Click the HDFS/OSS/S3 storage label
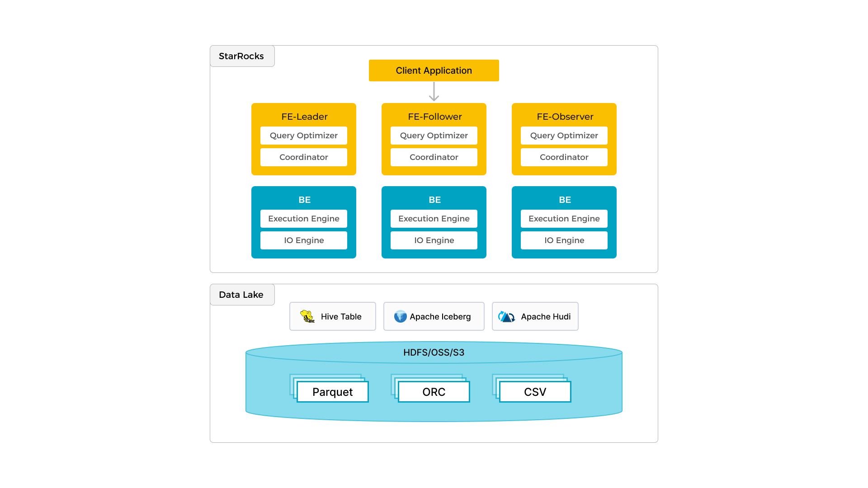This screenshot has height=488, width=868. click(x=434, y=352)
